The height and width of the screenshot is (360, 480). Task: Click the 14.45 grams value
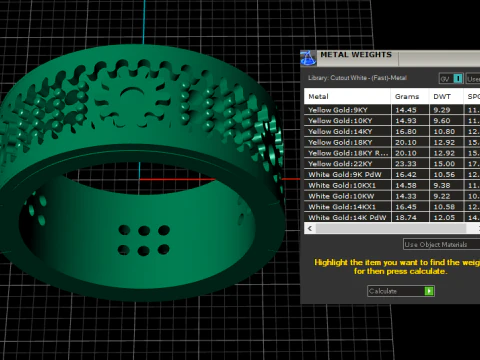tap(406, 110)
